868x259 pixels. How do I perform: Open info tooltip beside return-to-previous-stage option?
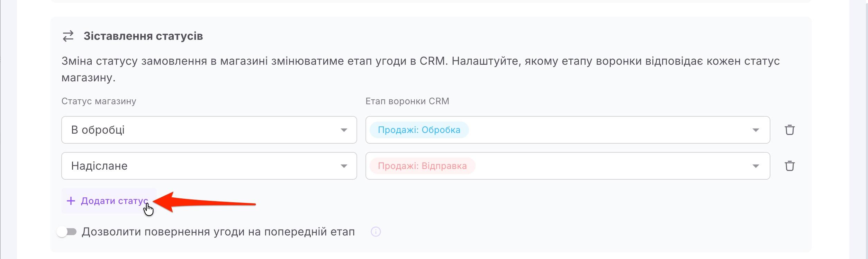(376, 232)
